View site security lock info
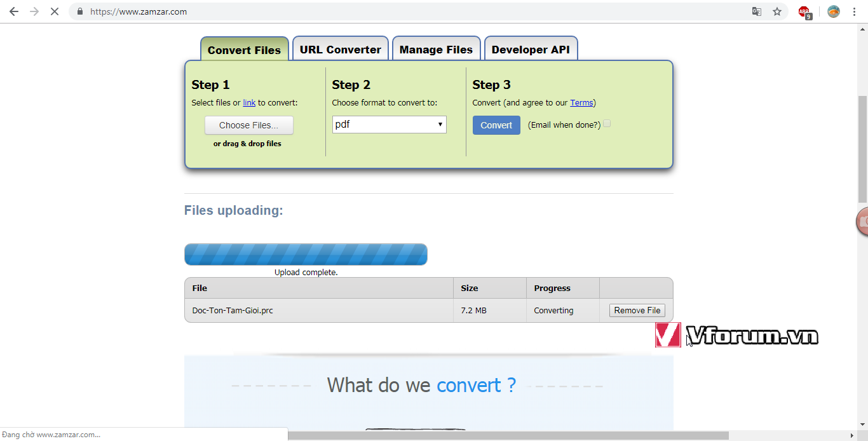Viewport: 868px width, 441px height. click(x=79, y=11)
